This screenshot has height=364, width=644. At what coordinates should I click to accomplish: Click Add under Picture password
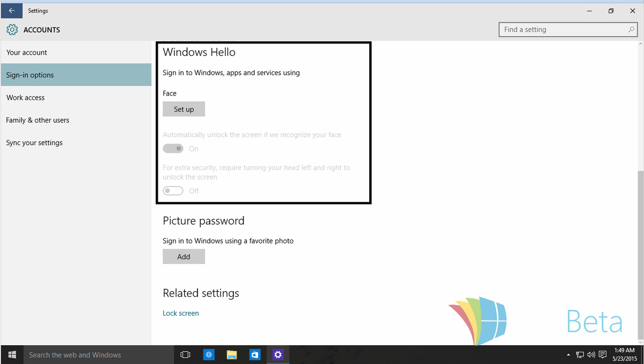184,257
